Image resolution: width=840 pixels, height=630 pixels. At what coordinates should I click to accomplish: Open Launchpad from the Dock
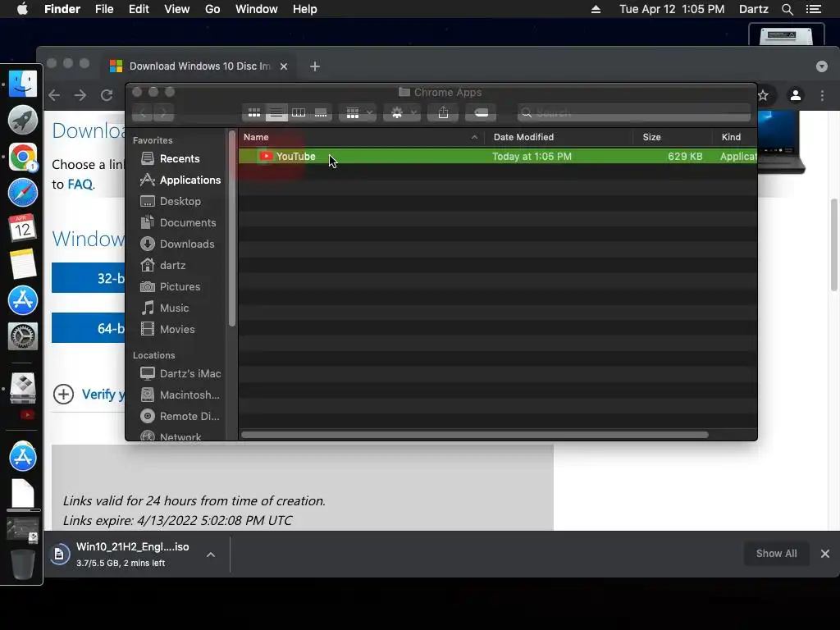pyautogui.click(x=22, y=120)
